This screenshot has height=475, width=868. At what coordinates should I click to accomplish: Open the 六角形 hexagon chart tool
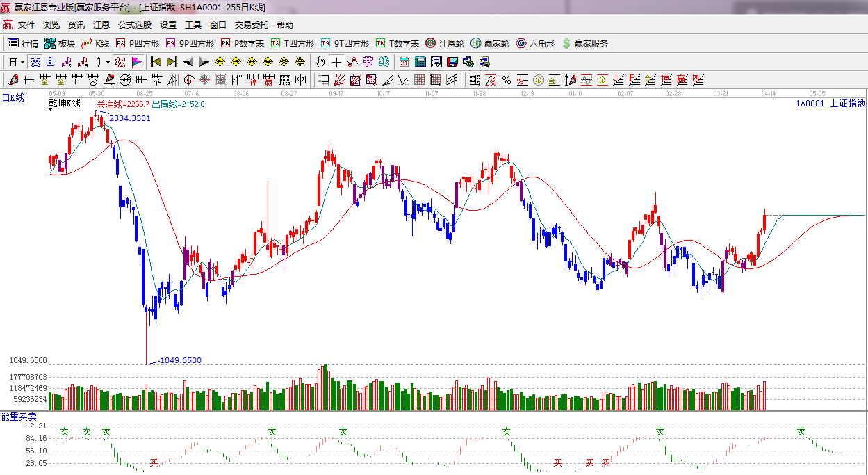coord(535,43)
